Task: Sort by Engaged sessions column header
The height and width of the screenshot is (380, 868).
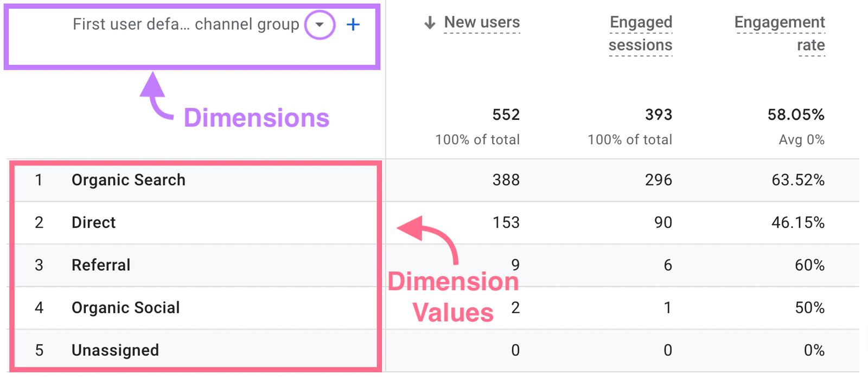Action: [641, 33]
